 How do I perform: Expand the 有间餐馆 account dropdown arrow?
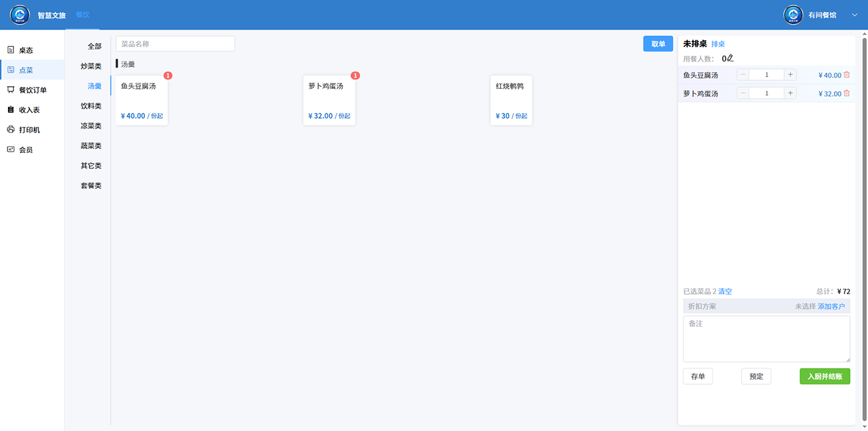(x=854, y=15)
